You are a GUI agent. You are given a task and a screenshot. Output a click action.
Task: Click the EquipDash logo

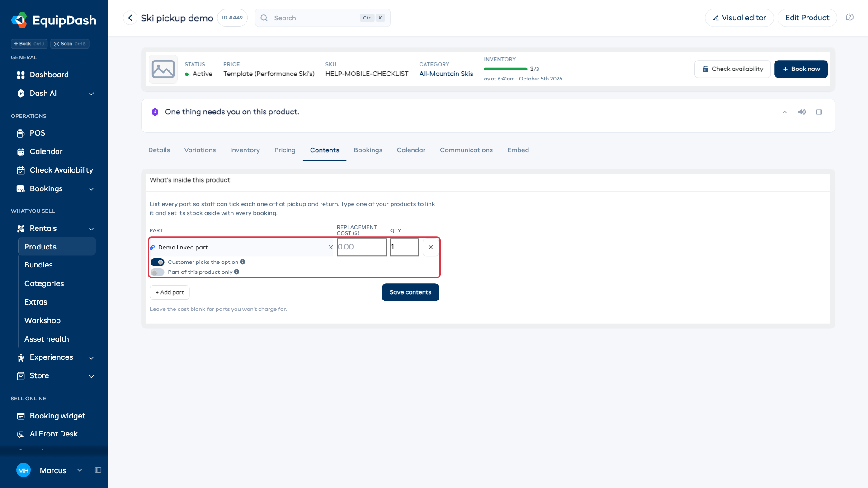(53, 20)
